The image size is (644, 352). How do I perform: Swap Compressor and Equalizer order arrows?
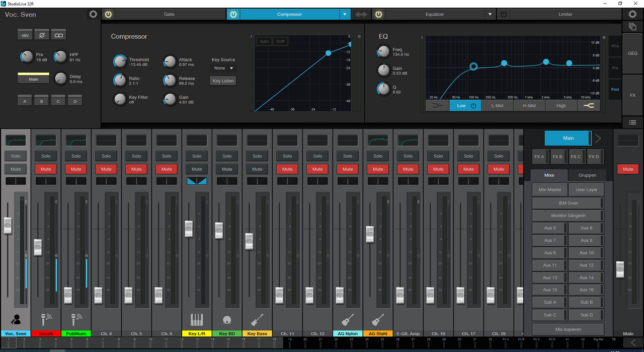(x=361, y=15)
